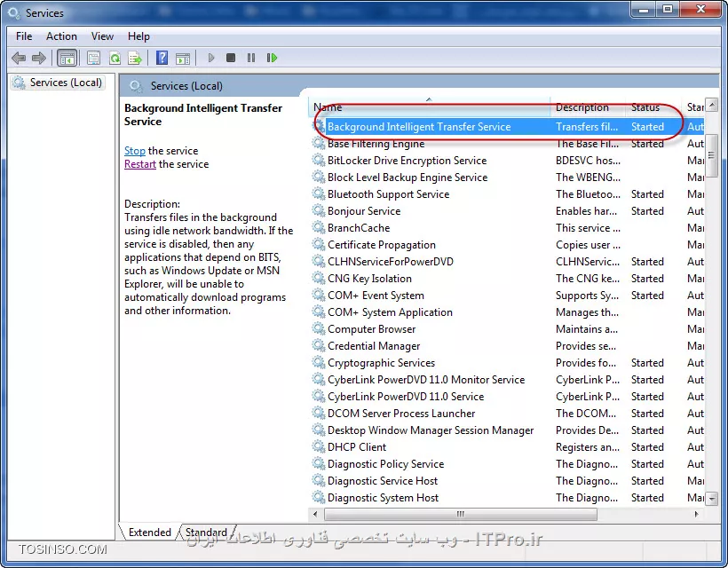Click gear icon of DHCP Client
728x568 pixels.
318,447
